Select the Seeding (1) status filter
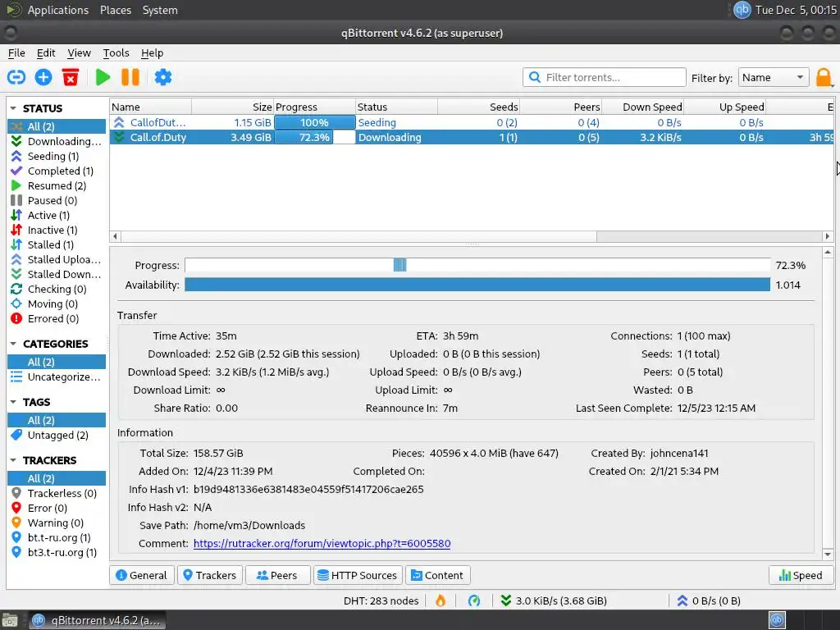 (57, 156)
